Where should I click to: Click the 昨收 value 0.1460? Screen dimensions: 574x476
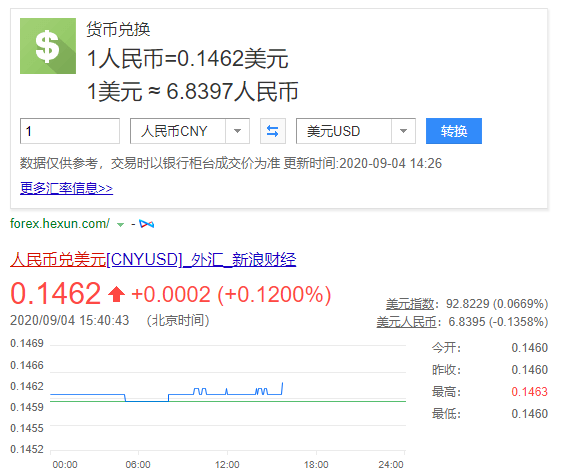coord(529,370)
